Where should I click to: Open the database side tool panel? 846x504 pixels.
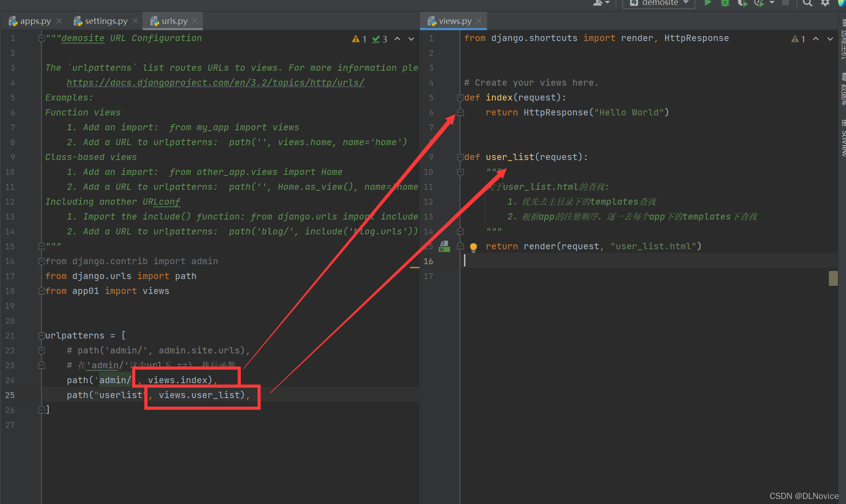(x=842, y=89)
